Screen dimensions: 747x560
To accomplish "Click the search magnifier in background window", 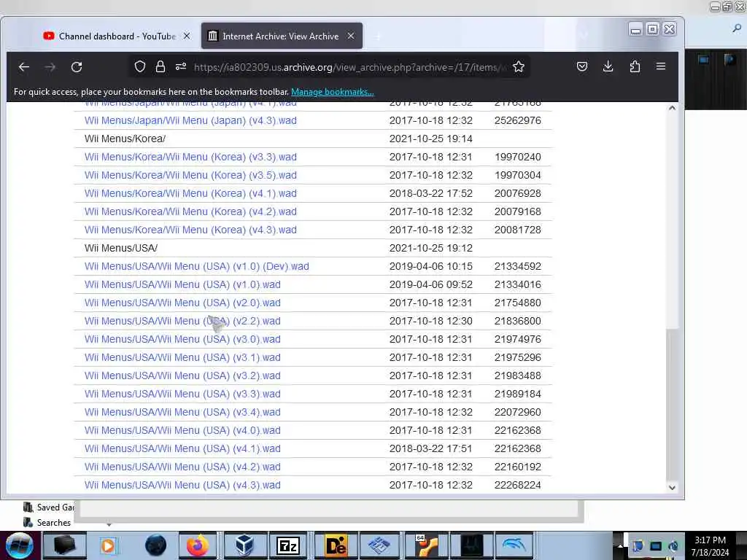I will 737,28.
